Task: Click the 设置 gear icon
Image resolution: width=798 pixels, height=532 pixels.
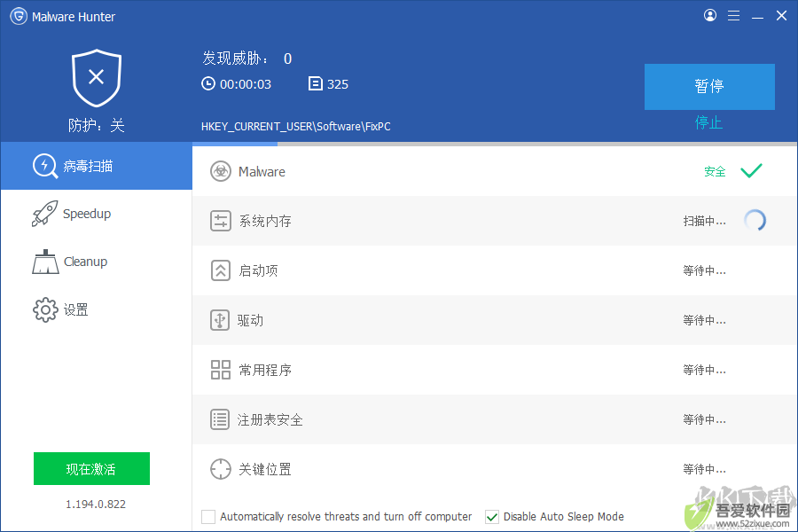Action: pos(45,309)
